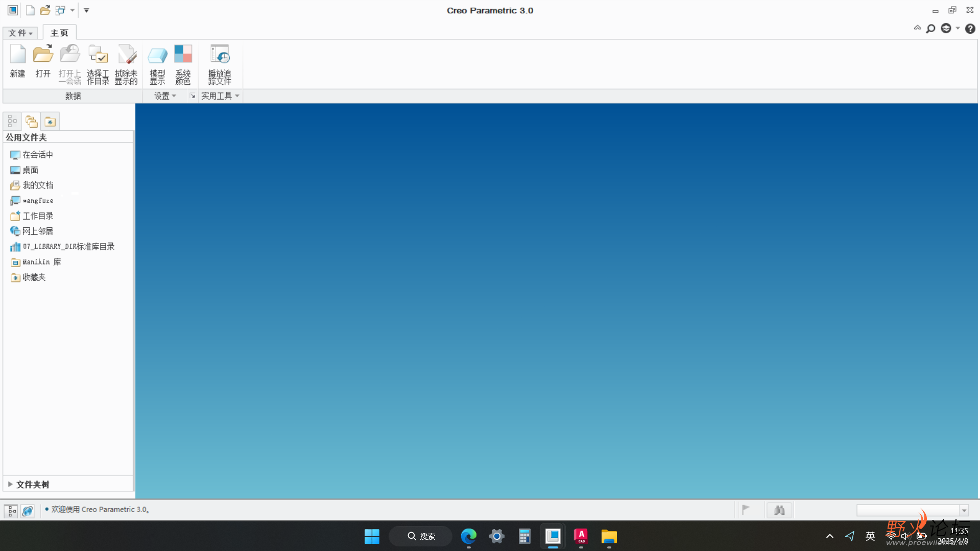Click quick access Open folder icon
The image size is (980, 551).
(45, 10)
